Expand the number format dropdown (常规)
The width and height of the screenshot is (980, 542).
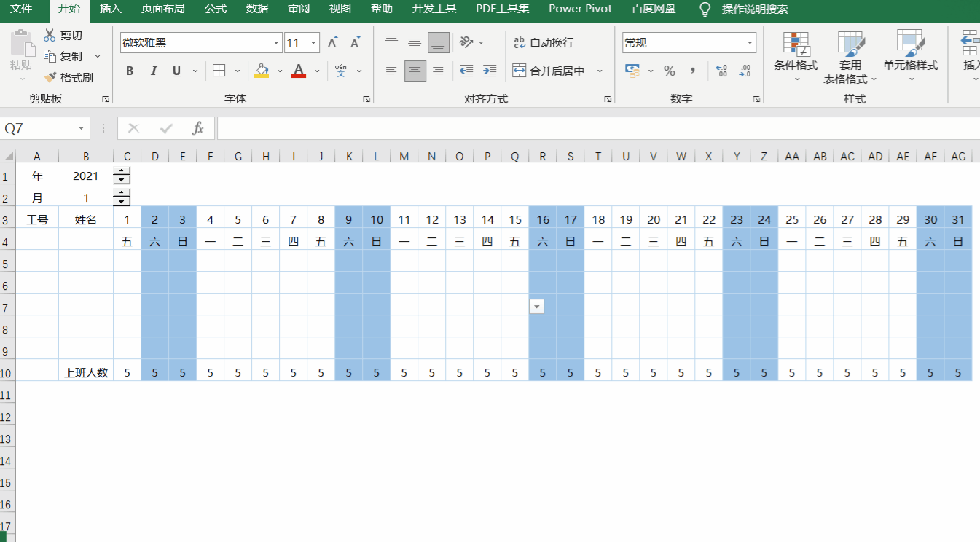pos(750,43)
